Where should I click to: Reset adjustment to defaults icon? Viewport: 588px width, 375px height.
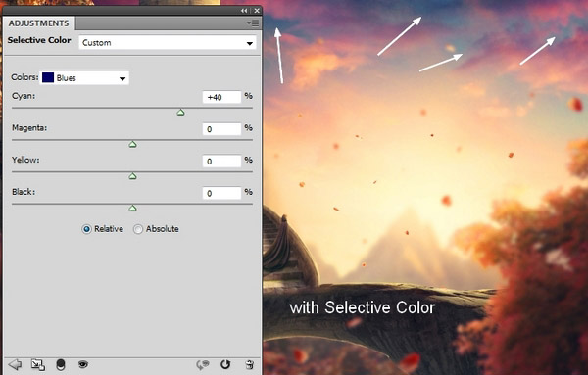coord(225,364)
